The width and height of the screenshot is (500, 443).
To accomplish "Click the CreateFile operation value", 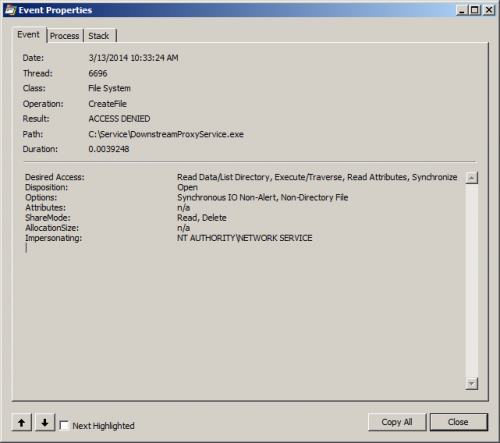I will pyautogui.click(x=107, y=104).
